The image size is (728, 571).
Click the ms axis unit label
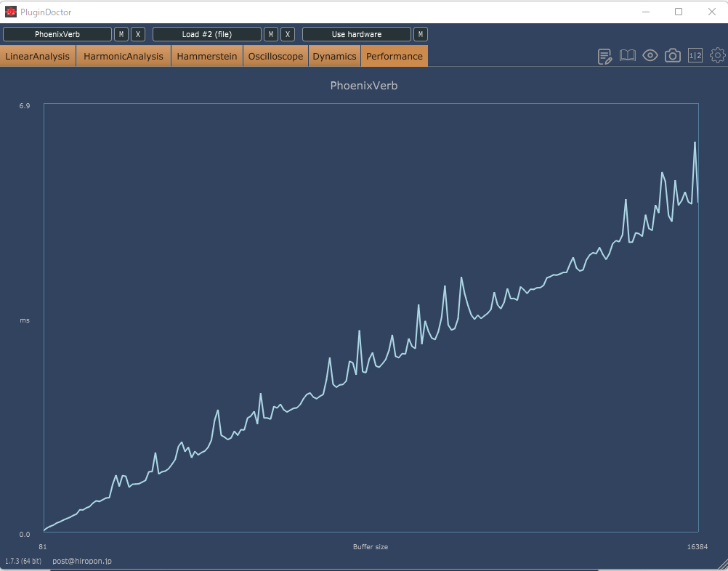[x=25, y=320]
